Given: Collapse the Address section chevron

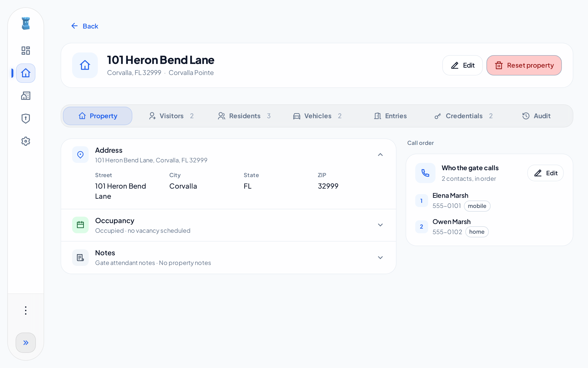Looking at the screenshot, I should click(380, 155).
